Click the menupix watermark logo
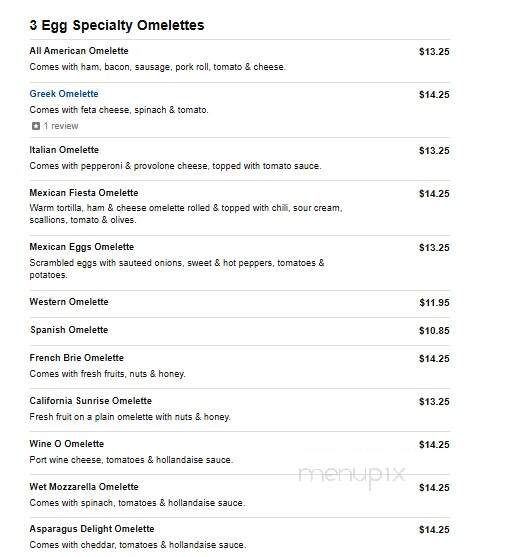531x557 pixels. [352, 475]
